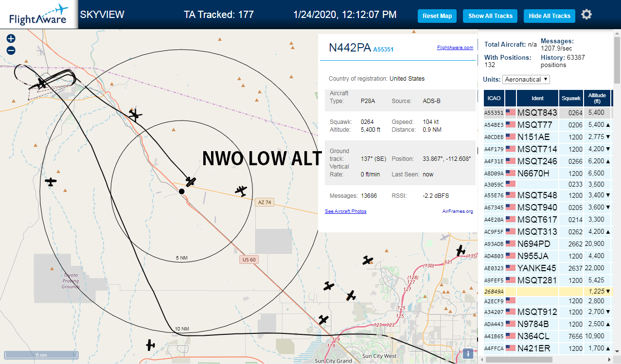
Task: Select aircraft icon near Sun City Grand
Action: [323, 320]
